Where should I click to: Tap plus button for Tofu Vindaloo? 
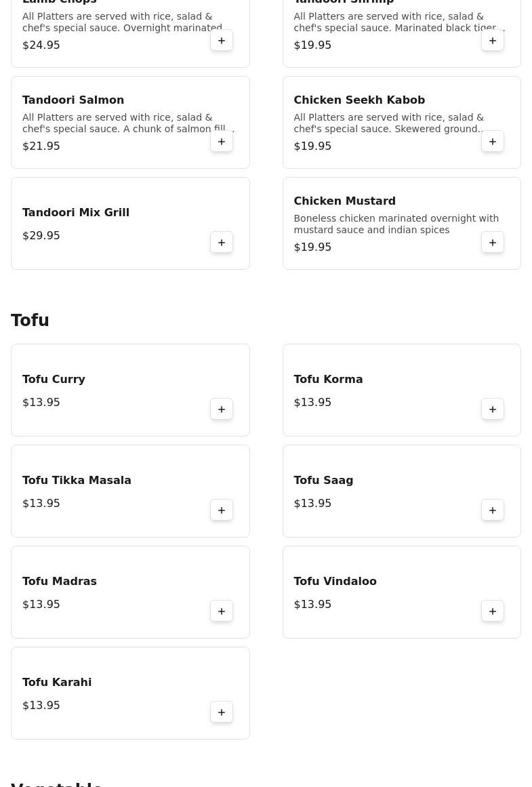click(493, 611)
